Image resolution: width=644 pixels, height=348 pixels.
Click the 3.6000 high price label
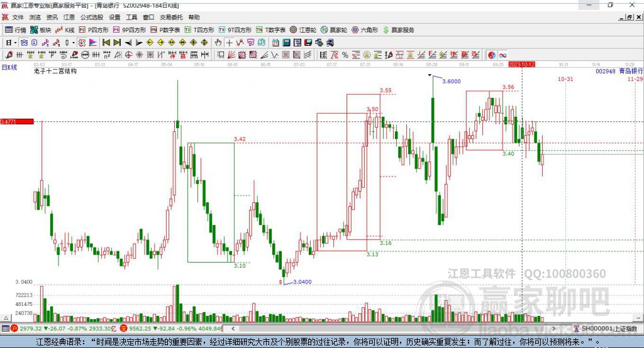[452, 81]
